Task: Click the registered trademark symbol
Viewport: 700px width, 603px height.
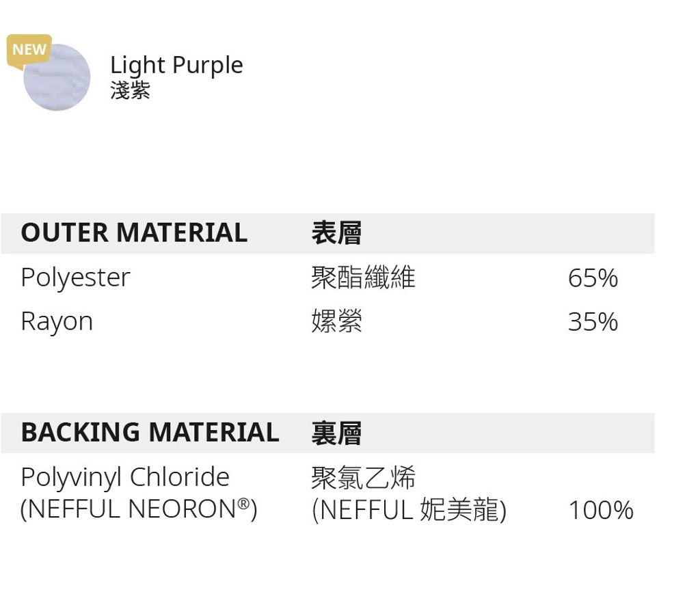Action: (x=243, y=504)
